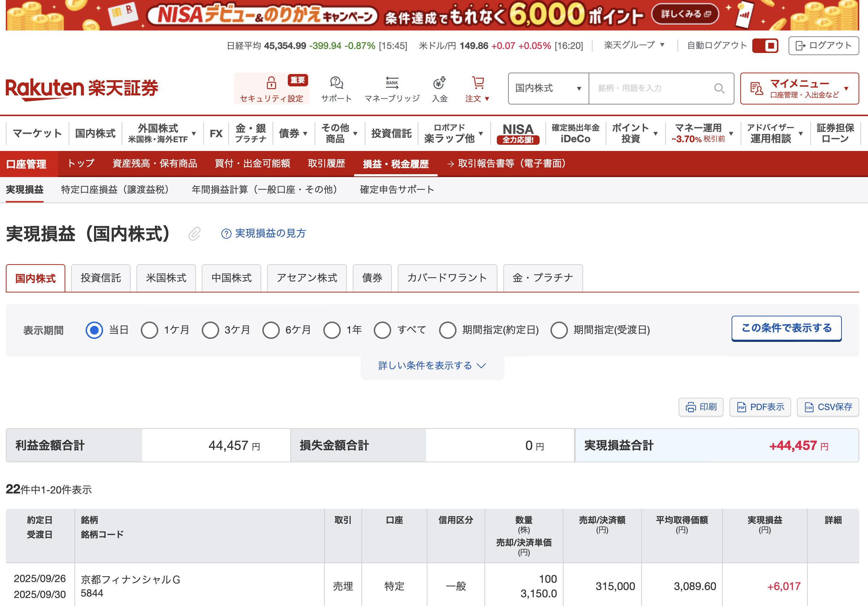868x606 pixels.
Task: Toggle the auto logout (自動ログアウト) switch
Action: (765, 46)
